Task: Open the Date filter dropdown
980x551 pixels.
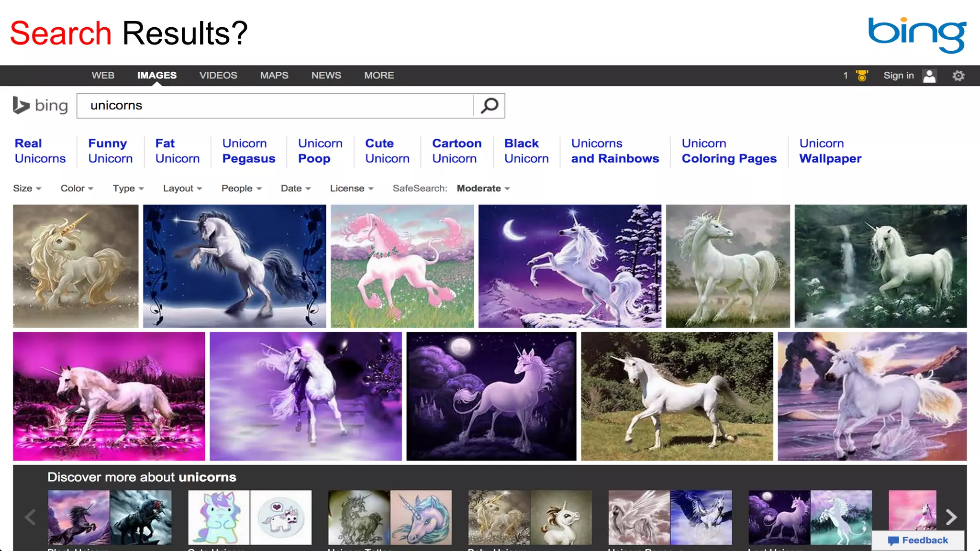Action: [x=296, y=188]
